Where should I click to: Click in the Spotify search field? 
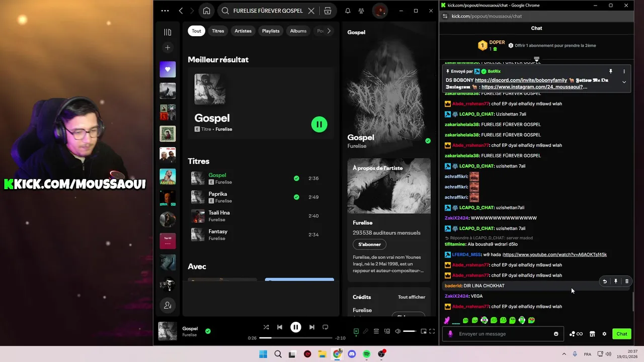tap(268, 11)
